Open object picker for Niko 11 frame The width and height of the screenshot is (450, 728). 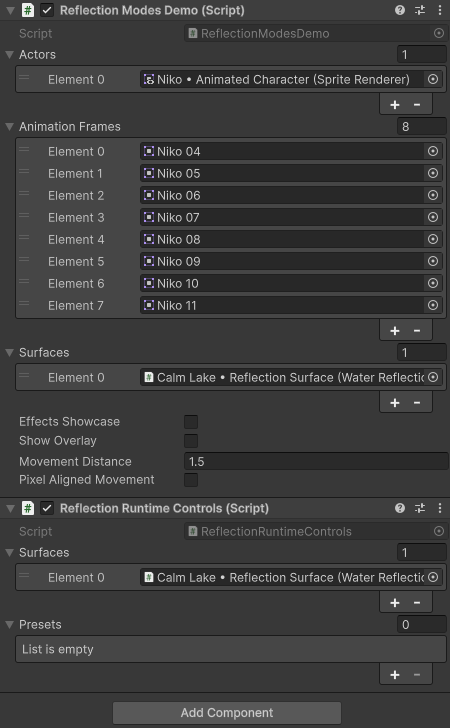click(x=433, y=305)
